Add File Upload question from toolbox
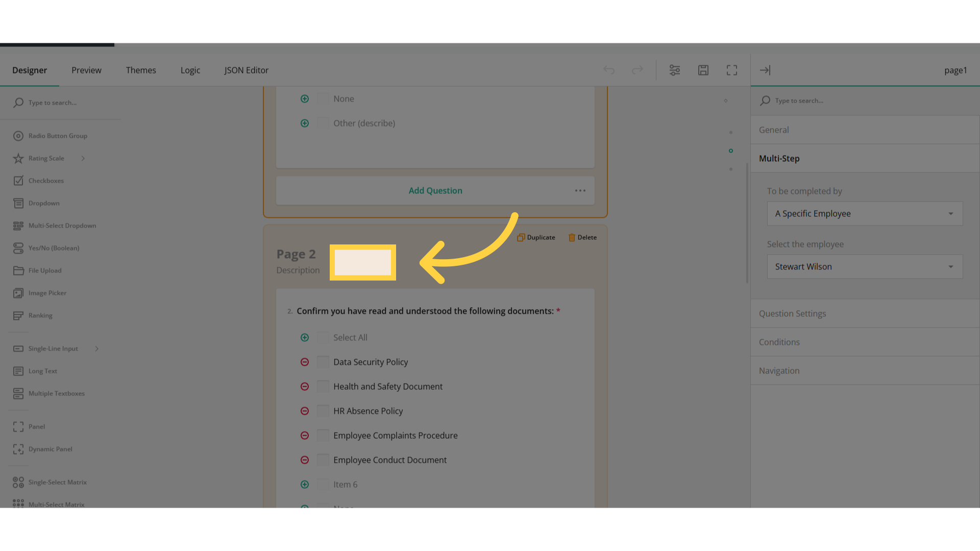This screenshot has height=551, width=980. (x=37, y=270)
